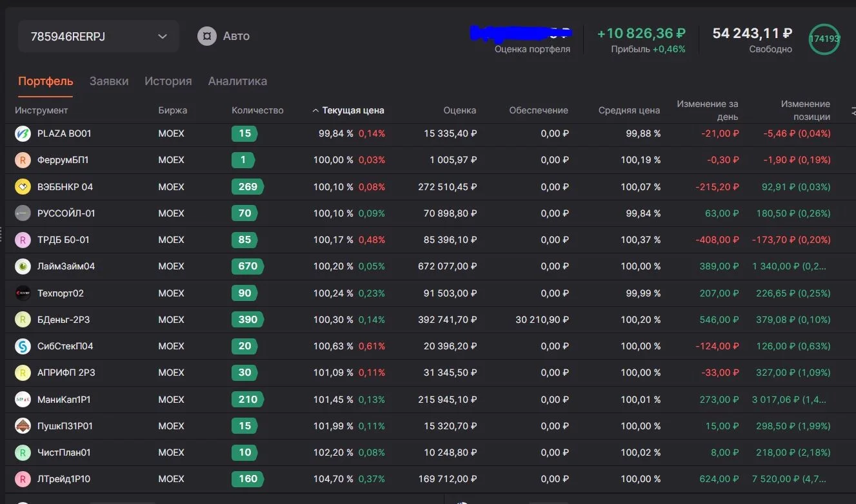Click the Биржа column header
This screenshot has height=504, width=856.
pos(173,110)
